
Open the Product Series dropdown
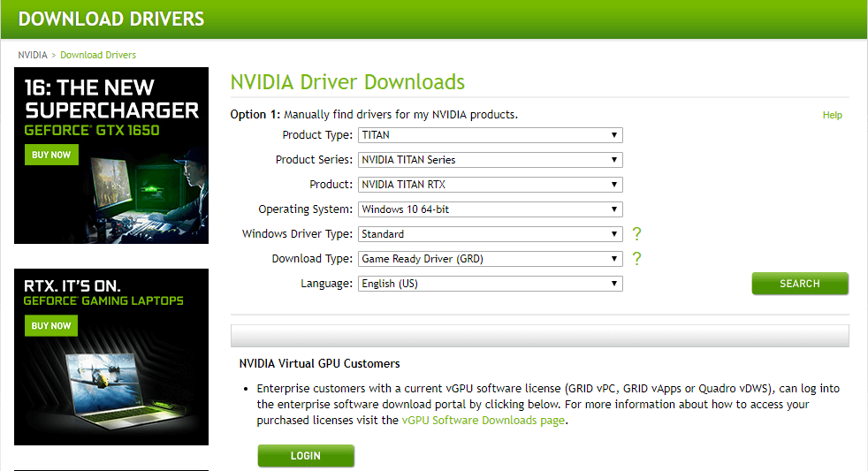(490, 160)
